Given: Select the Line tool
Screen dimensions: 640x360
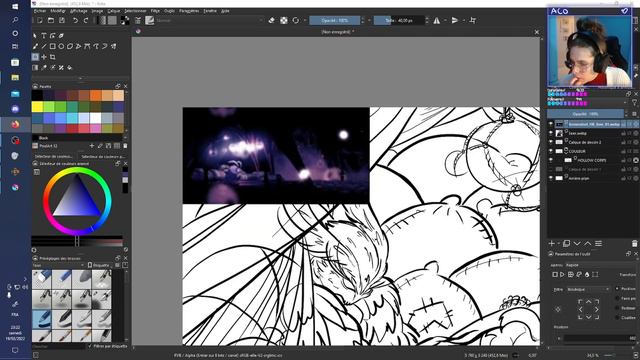Looking at the screenshot, I should [x=44, y=47].
